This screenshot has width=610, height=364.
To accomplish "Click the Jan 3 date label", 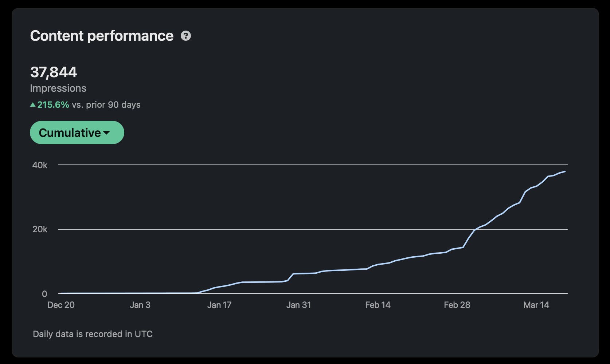I will [140, 305].
